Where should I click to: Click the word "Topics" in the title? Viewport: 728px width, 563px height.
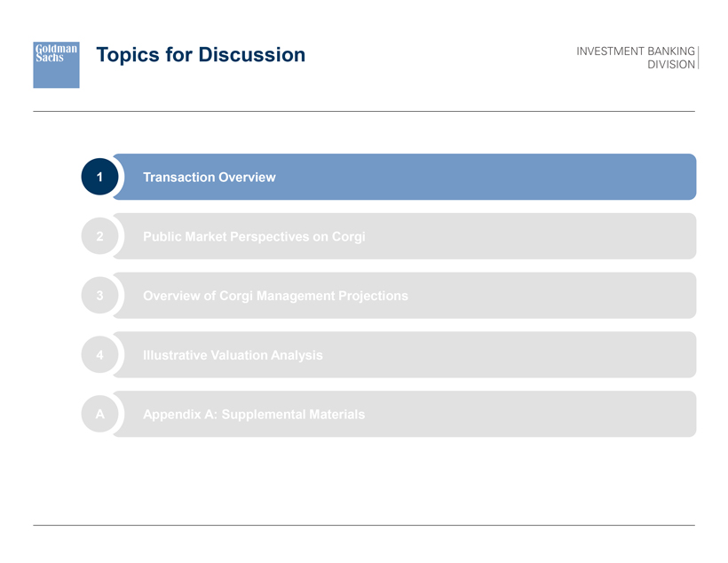click(127, 55)
